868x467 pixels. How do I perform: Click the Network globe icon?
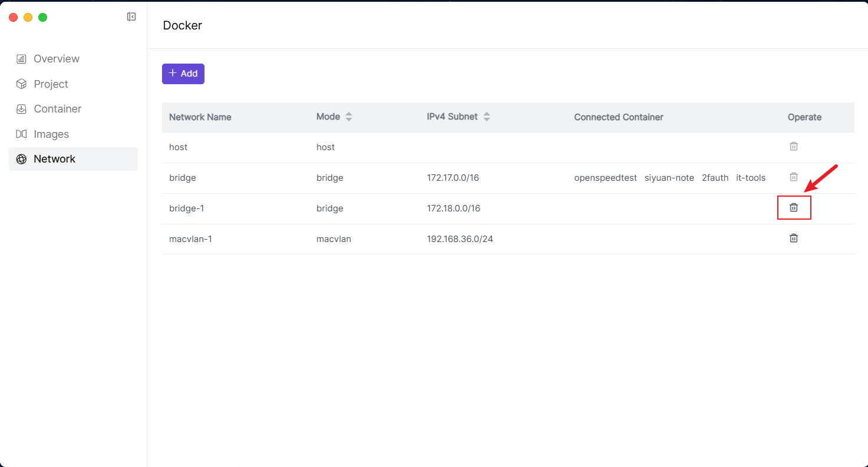21,159
